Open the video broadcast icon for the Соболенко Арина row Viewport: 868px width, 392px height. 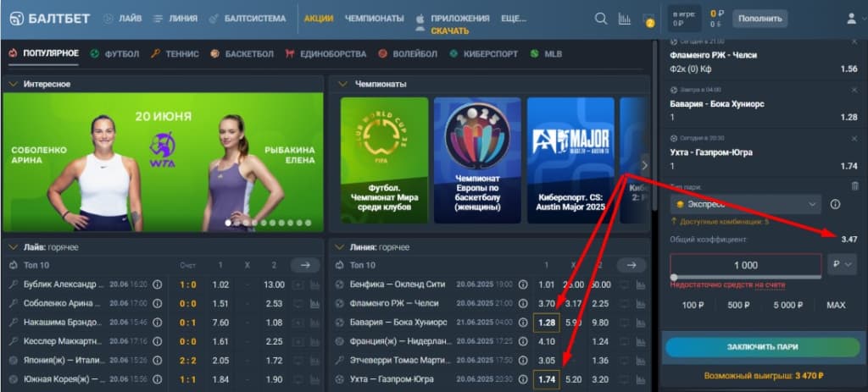[298, 304]
